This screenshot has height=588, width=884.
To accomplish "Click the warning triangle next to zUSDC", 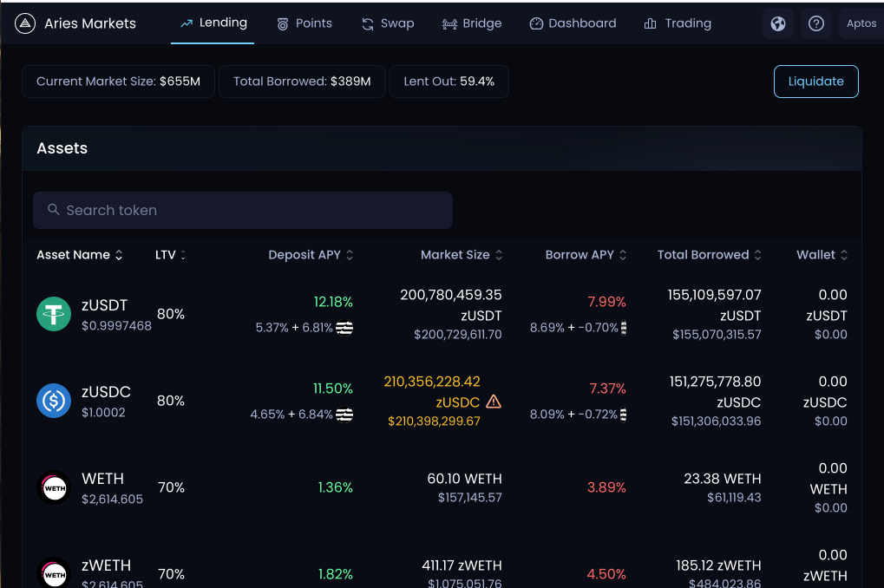I will (x=494, y=402).
